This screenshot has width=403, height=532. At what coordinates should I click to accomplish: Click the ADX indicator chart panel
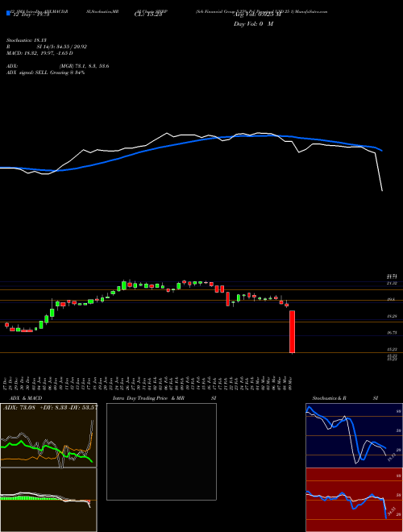click(x=48, y=435)
